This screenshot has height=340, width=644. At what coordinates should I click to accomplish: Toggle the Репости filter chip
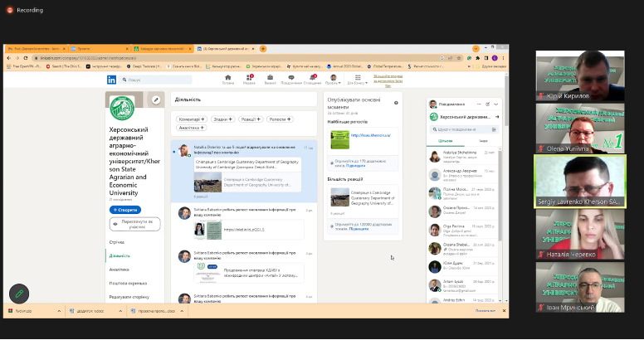click(x=281, y=119)
